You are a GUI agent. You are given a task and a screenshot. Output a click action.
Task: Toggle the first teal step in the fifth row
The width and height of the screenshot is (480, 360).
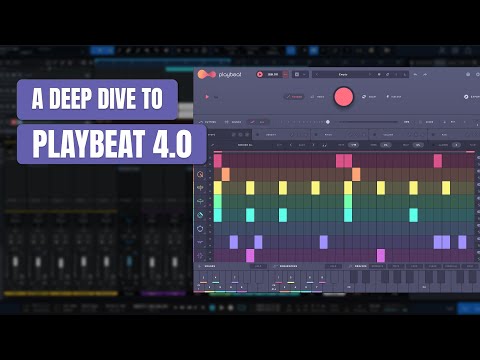pos(218,215)
